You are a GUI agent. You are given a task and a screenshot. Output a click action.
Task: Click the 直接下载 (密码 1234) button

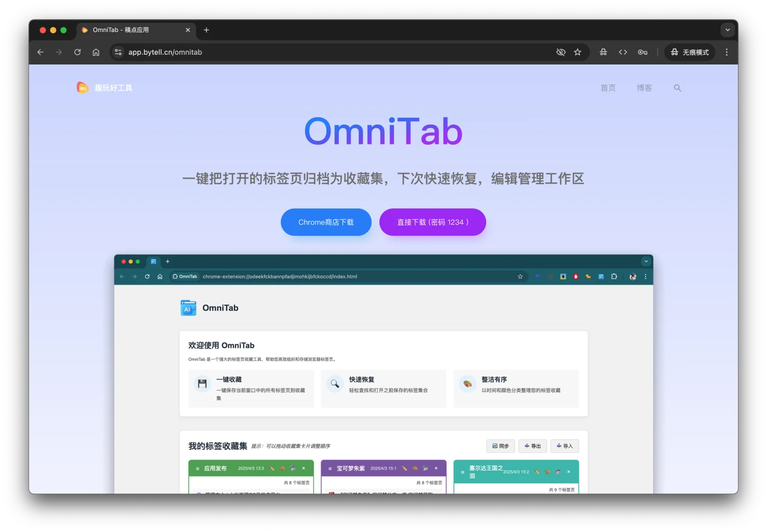click(x=433, y=222)
